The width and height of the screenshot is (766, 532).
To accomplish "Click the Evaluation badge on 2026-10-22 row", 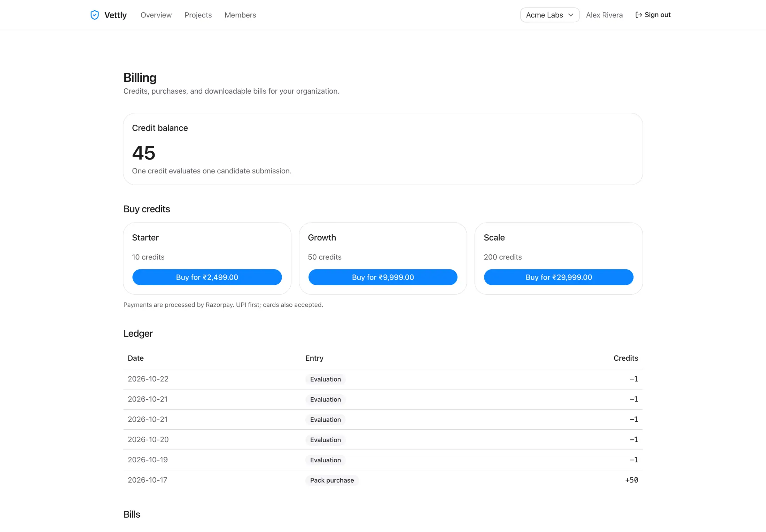I will (x=326, y=379).
